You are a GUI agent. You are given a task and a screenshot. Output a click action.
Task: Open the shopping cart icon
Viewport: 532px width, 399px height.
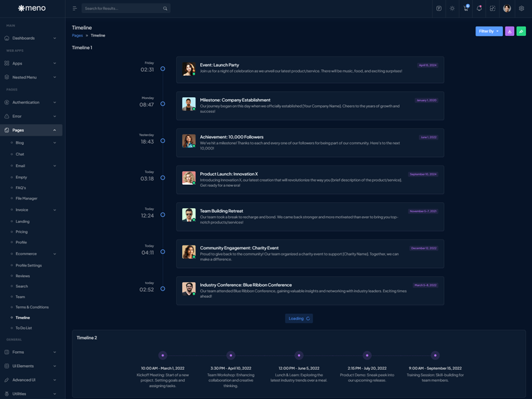click(x=465, y=9)
